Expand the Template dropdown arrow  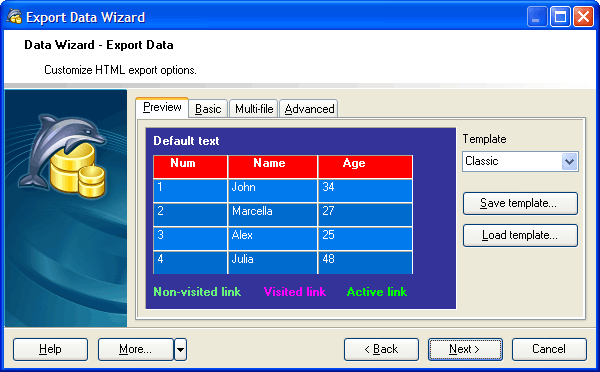tap(569, 162)
